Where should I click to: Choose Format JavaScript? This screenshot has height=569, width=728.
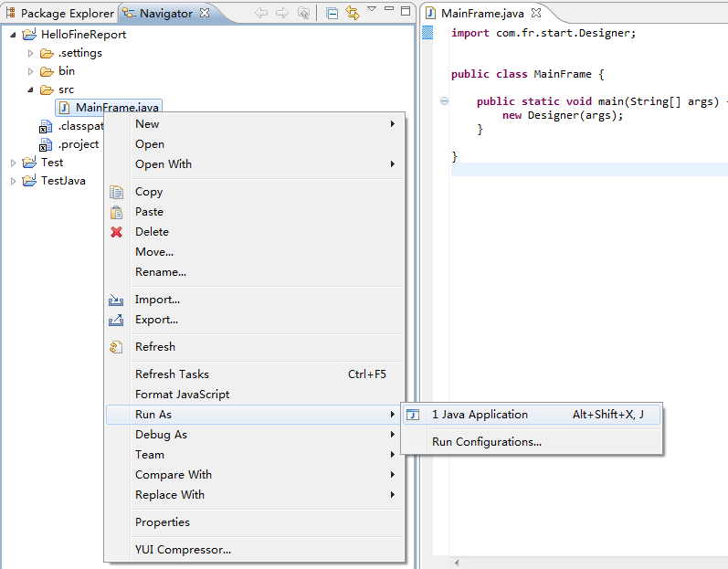pyautogui.click(x=255, y=395)
